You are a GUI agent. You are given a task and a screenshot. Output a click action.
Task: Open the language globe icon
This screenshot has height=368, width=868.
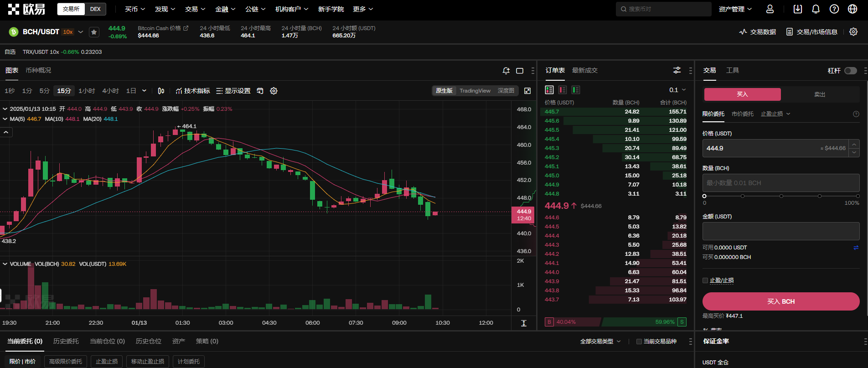tap(852, 9)
